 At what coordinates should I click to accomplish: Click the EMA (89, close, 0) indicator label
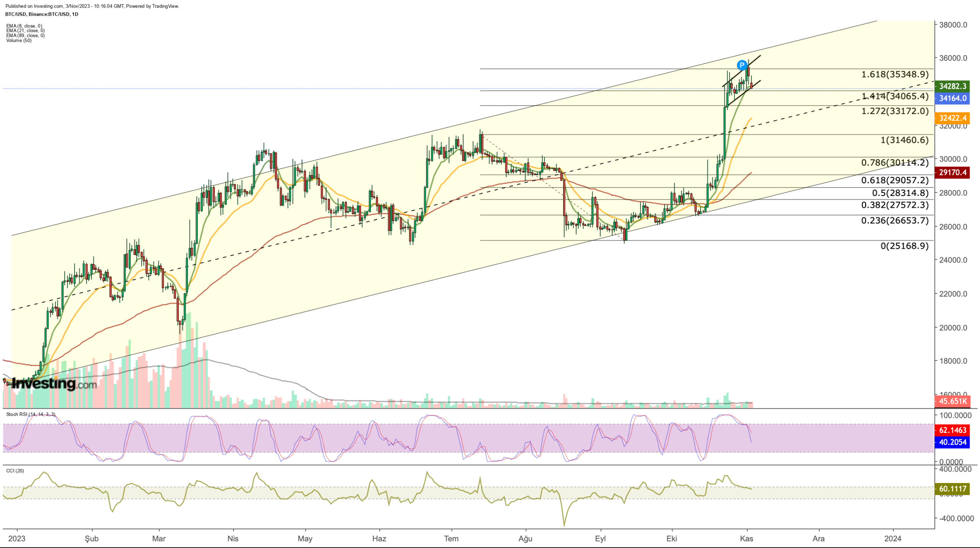click(25, 36)
